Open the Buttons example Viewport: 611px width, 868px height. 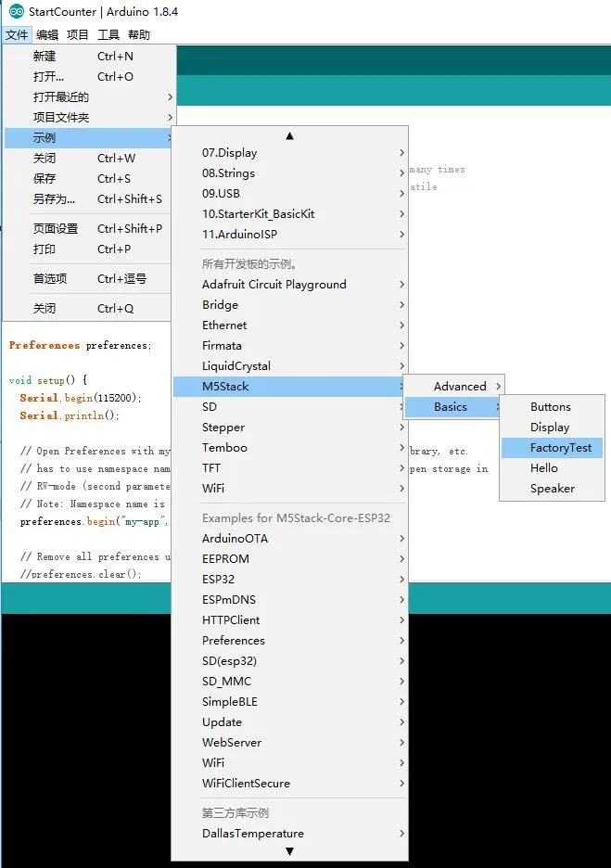552,407
